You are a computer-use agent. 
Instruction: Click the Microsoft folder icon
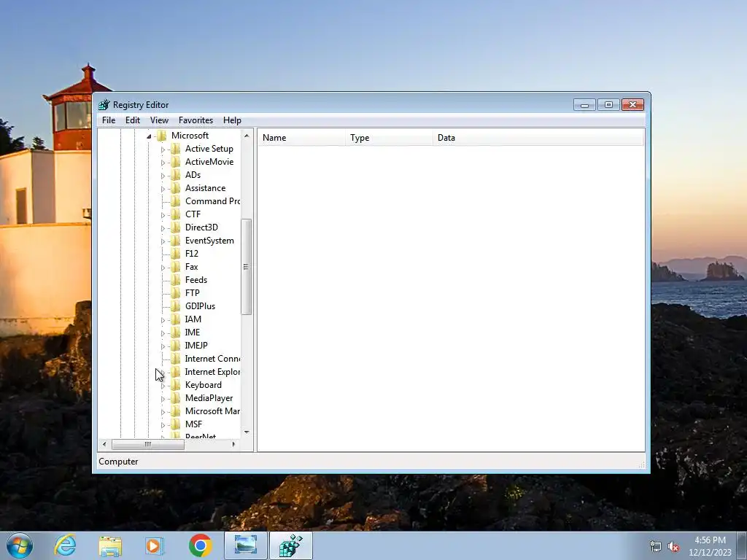pyautogui.click(x=162, y=136)
